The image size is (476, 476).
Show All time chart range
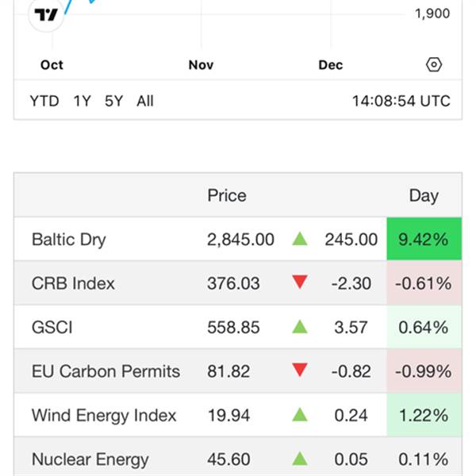click(x=145, y=101)
